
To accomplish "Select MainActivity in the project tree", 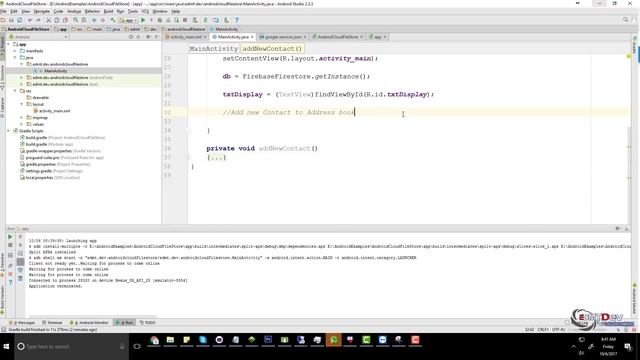I will (56, 71).
